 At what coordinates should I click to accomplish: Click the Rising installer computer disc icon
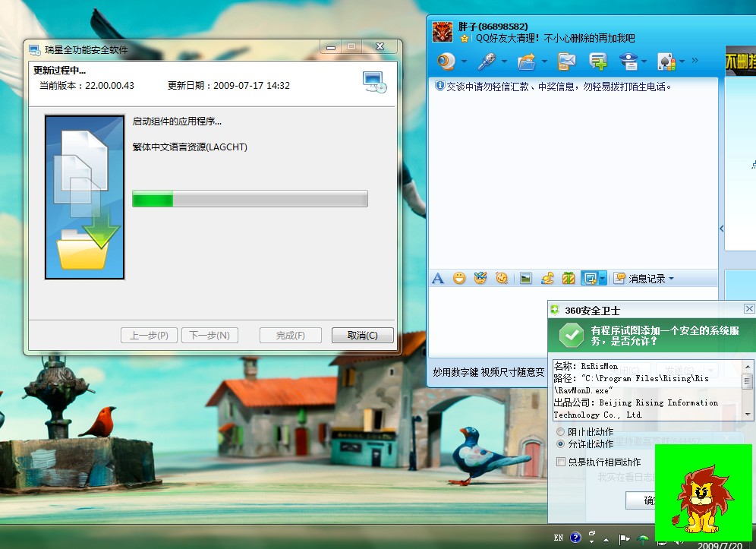pos(375,82)
